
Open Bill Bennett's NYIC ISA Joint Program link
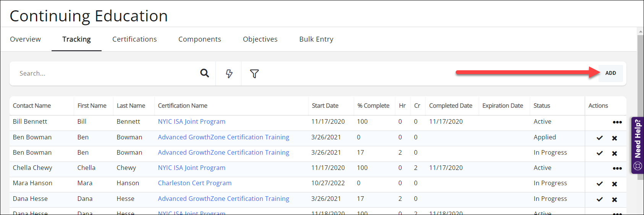click(x=191, y=121)
